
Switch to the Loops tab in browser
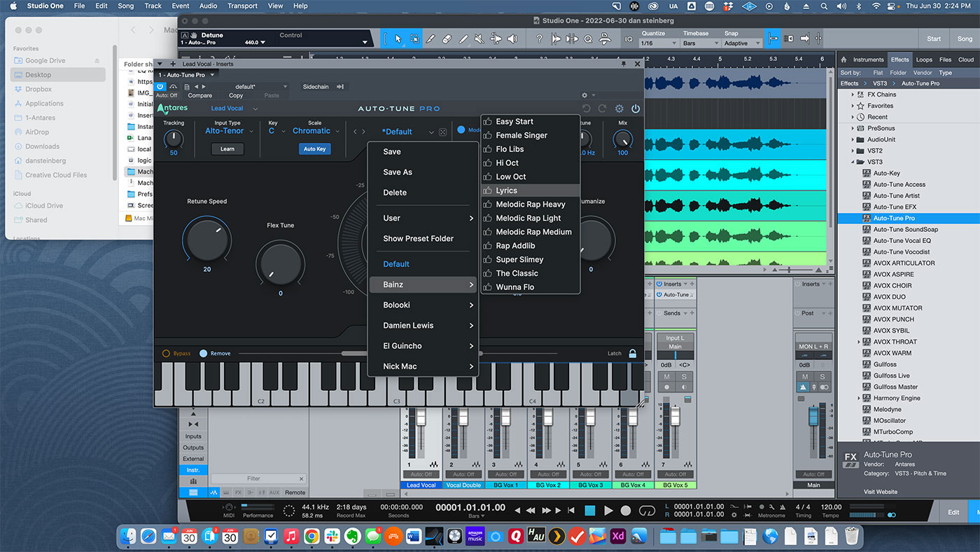click(924, 60)
